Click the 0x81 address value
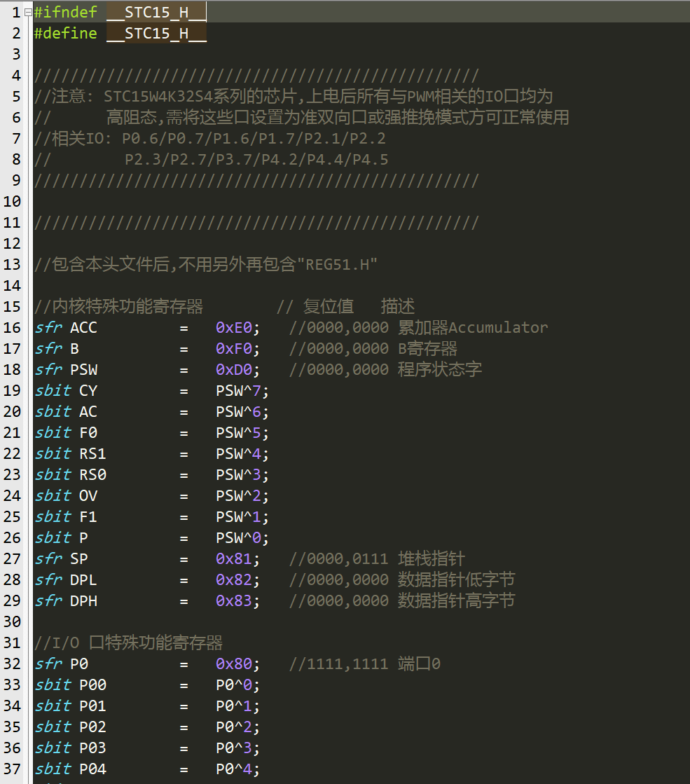Image resolution: width=690 pixels, height=784 pixels. [x=234, y=558]
